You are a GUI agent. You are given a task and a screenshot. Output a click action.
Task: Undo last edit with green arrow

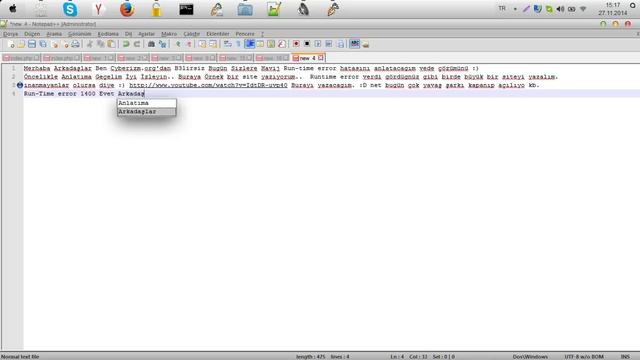pos(126,44)
